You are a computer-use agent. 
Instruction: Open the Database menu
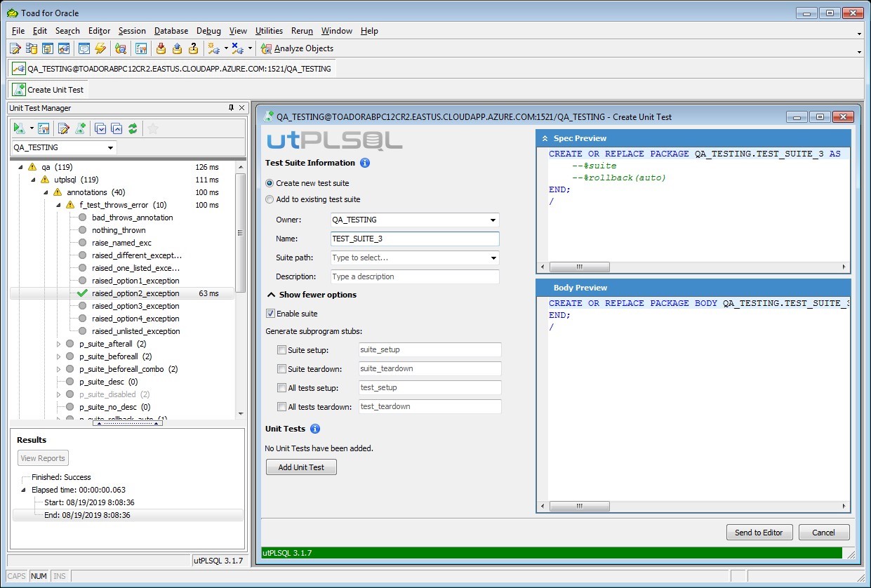point(171,31)
